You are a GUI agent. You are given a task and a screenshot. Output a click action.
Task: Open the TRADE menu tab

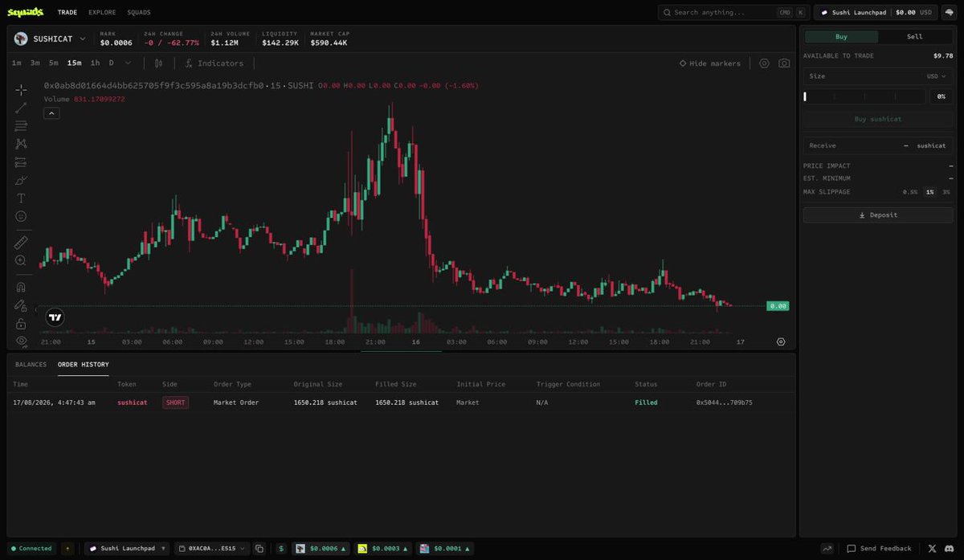tap(67, 12)
